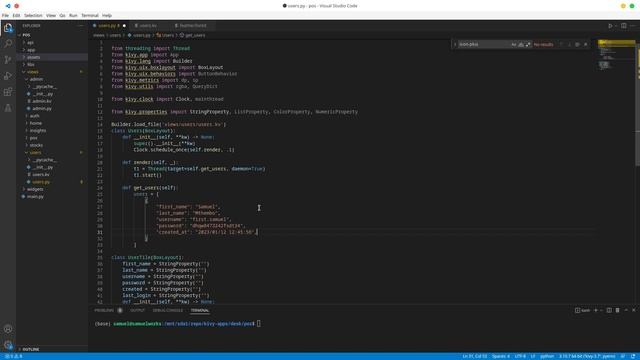This screenshot has height=360, width=640.
Task: Toggle Use Regular Expression in find widget
Action: 528,44
